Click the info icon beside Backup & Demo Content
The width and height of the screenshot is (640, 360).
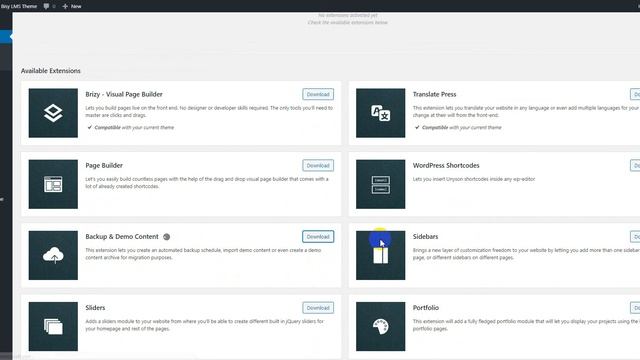167,237
